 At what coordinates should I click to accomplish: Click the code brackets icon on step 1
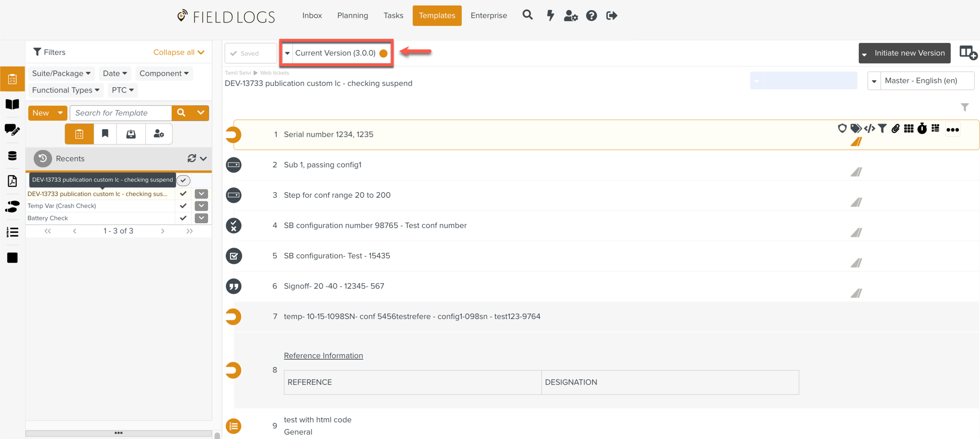point(869,129)
